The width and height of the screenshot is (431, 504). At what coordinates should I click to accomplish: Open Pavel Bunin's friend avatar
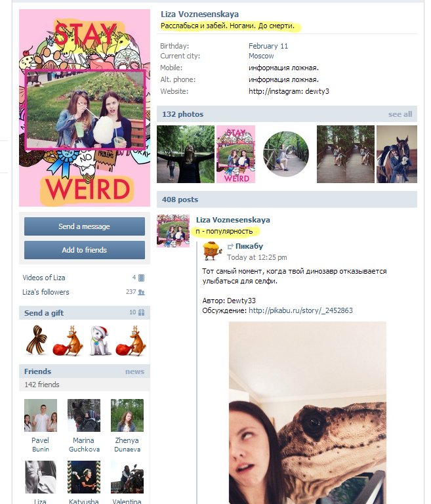(41, 415)
